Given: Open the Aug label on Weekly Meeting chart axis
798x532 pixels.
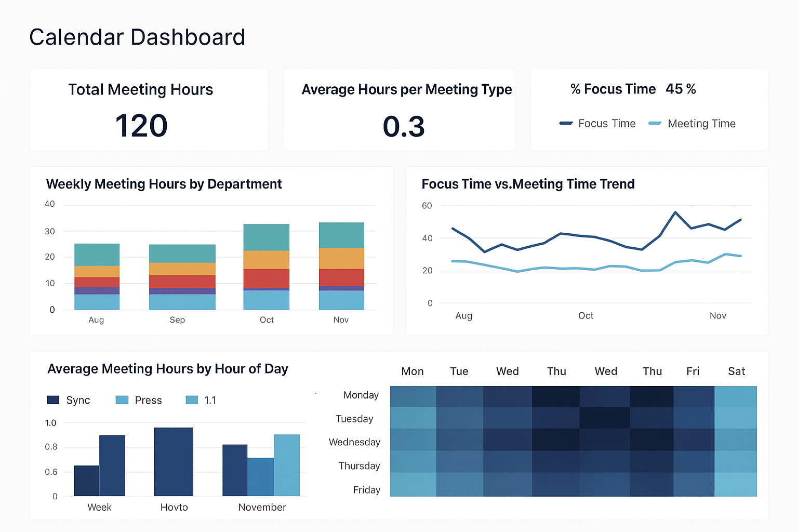Looking at the screenshot, I should click(96, 320).
